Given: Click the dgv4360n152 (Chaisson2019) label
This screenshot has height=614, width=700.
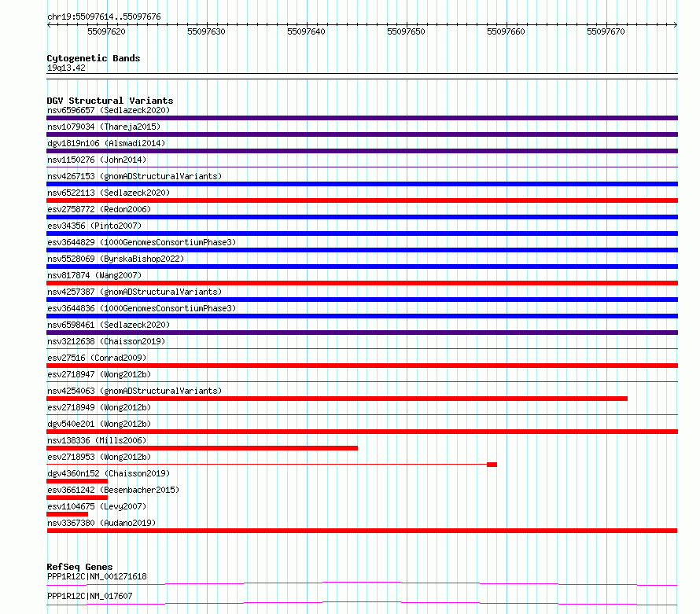Looking at the screenshot, I should tap(109, 473).
